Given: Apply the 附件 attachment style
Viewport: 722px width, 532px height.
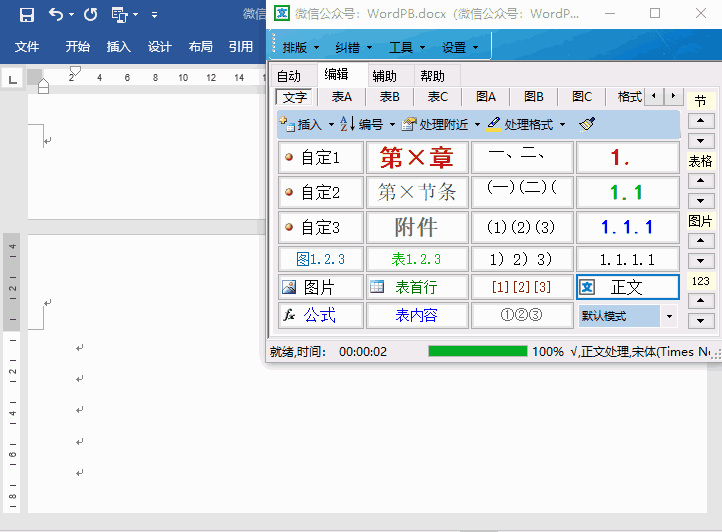Looking at the screenshot, I should click(417, 227).
